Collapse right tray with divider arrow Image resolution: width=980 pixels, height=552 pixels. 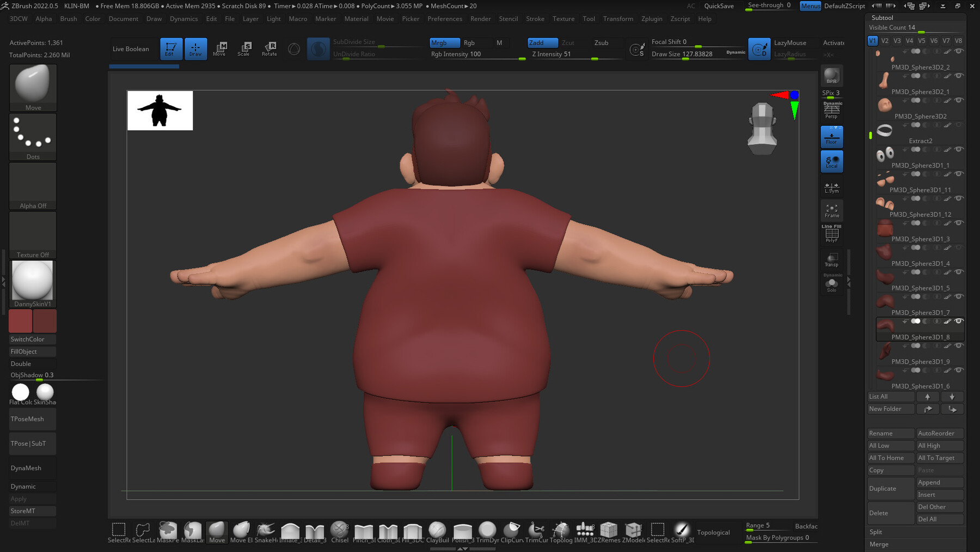click(848, 281)
